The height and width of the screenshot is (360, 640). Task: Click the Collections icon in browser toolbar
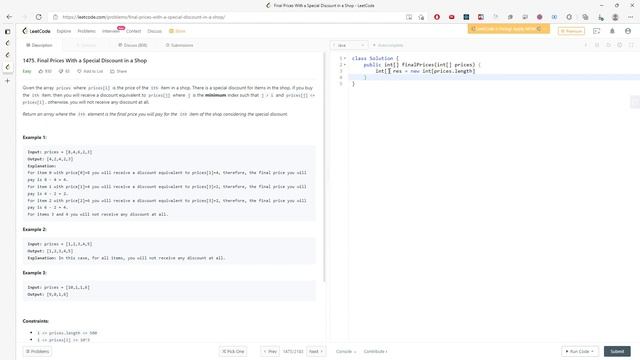(585, 17)
